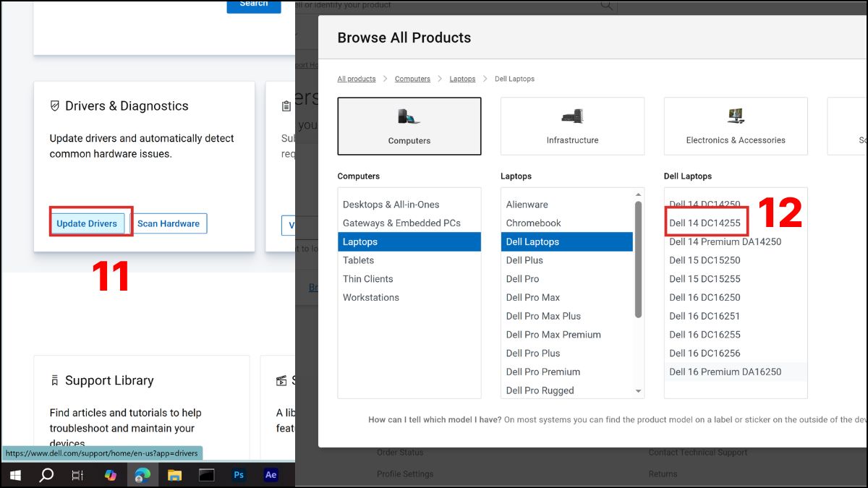Click the Scan Hardware button
The width and height of the screenshot is (868, 488).
(169, 223)
